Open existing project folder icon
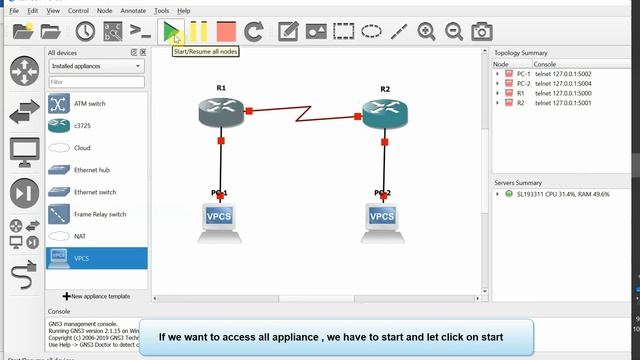This screenshot has width=640, height=360. coord(51,31)
